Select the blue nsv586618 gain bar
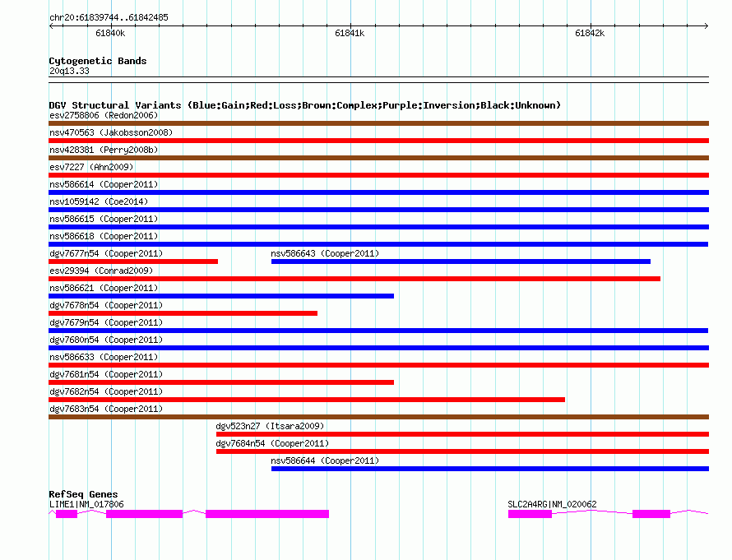The height and width of the screenshot is (560, 732). pos(378,244)
